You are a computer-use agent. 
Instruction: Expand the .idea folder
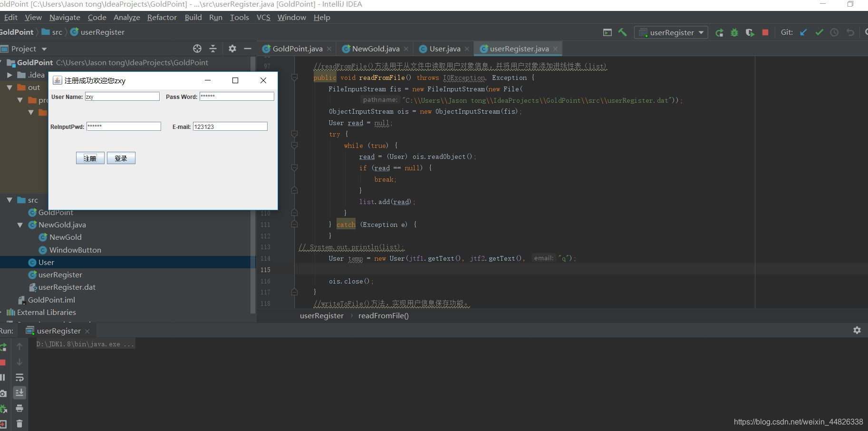tap(10, 75)
